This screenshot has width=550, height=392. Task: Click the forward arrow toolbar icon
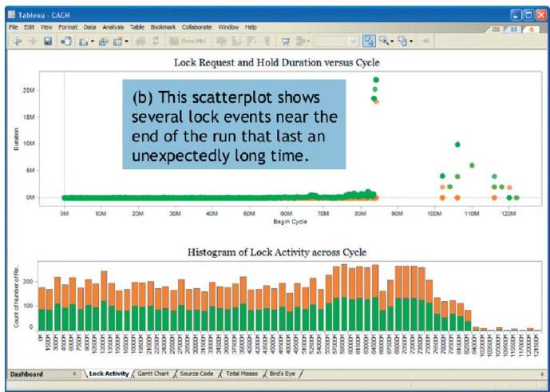coord(33,39)
